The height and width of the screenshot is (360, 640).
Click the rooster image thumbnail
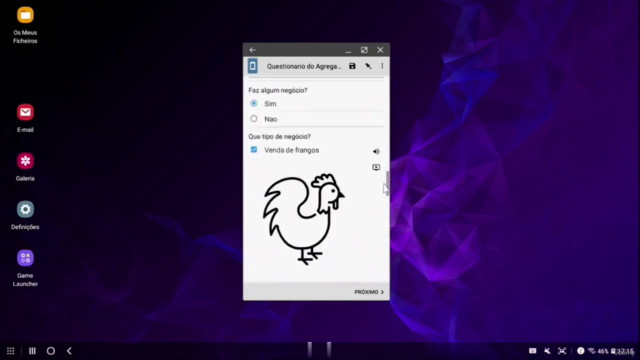304,219
